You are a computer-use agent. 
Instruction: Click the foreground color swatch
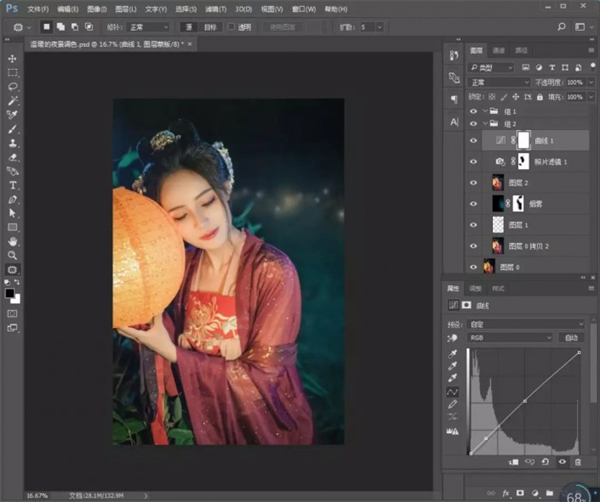tap(10, 293)
